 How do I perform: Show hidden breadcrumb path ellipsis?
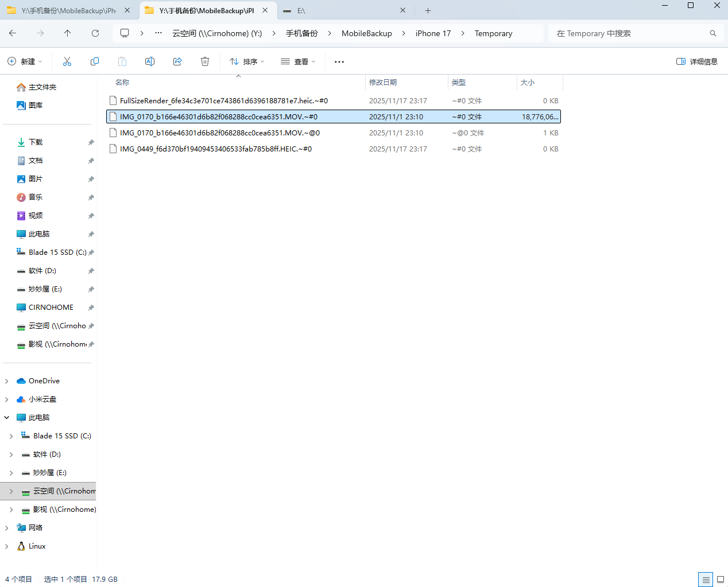tap(158, 33)
